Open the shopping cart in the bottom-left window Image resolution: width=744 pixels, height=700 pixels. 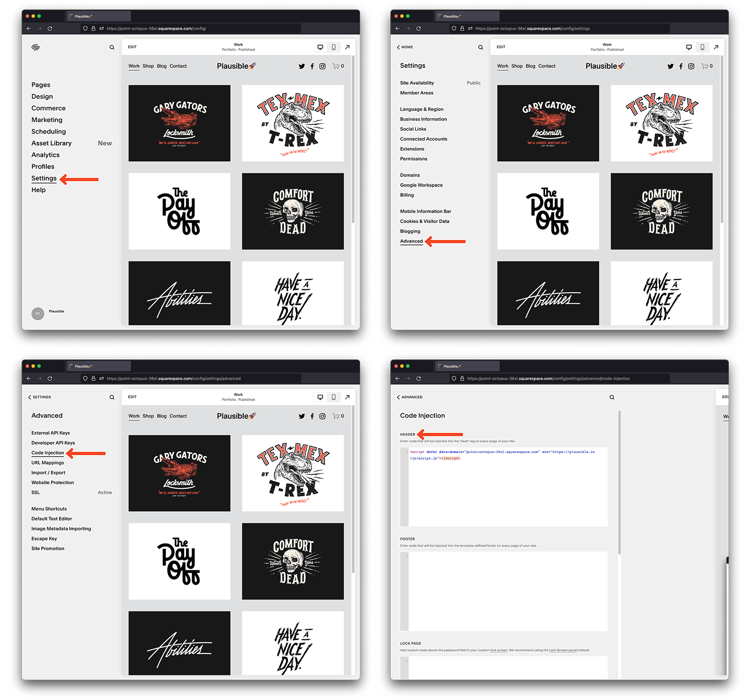pyautogui.click(x=338, y=416)
